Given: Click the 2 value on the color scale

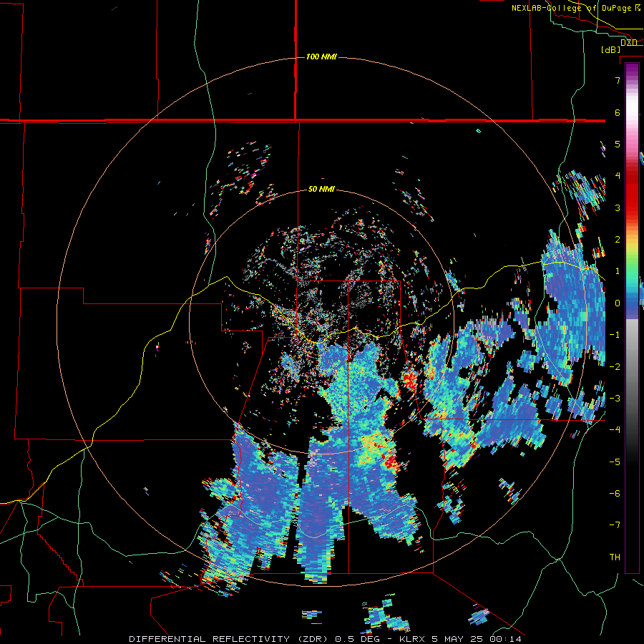Looking at the screenshot, I should (618, 240).
